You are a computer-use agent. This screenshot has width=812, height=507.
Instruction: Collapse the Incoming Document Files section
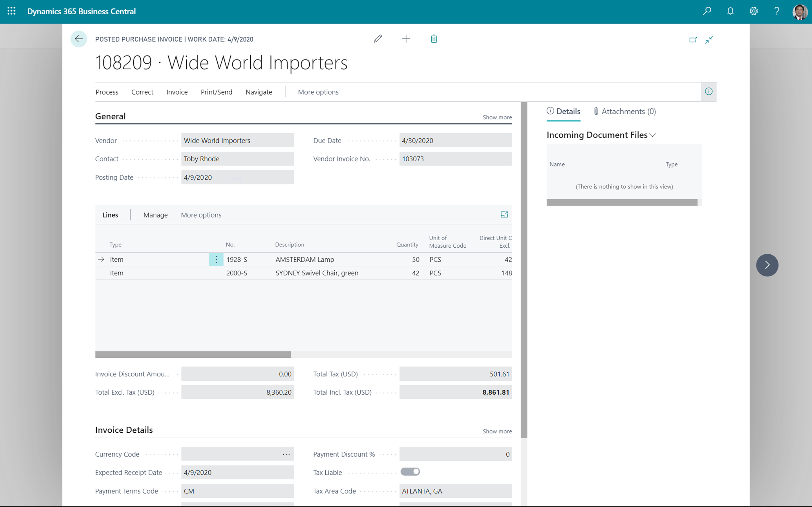point(653,135)
